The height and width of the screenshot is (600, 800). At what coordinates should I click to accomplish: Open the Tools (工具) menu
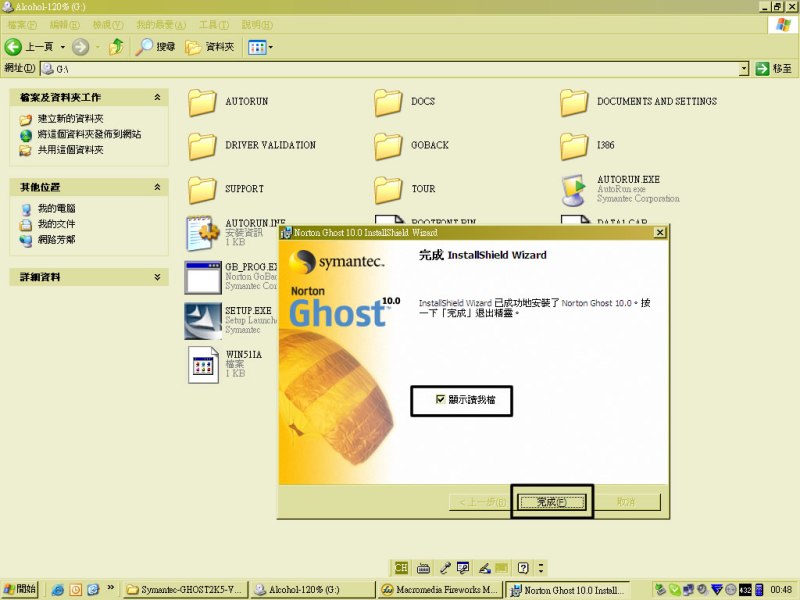pos(214,24)
